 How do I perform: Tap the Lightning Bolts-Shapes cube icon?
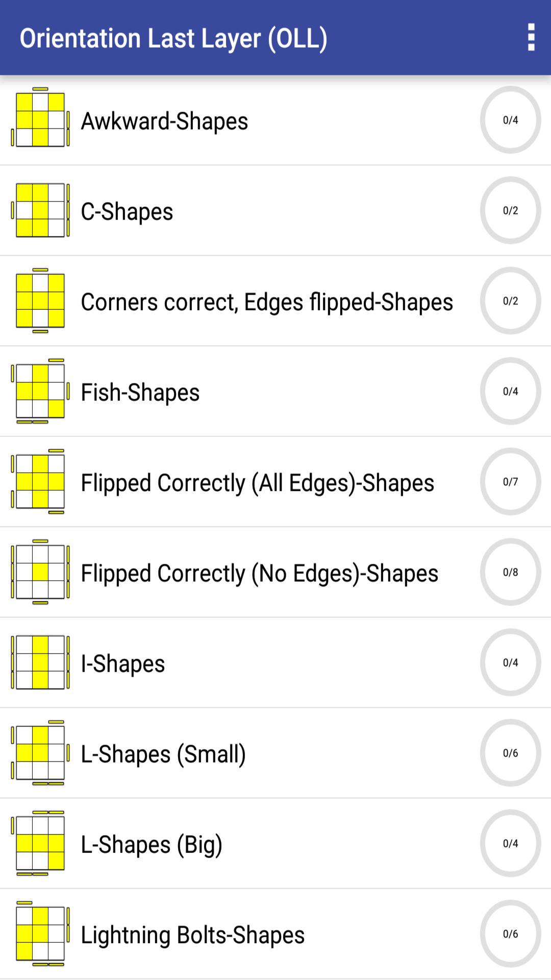click(x=40, y=934)
